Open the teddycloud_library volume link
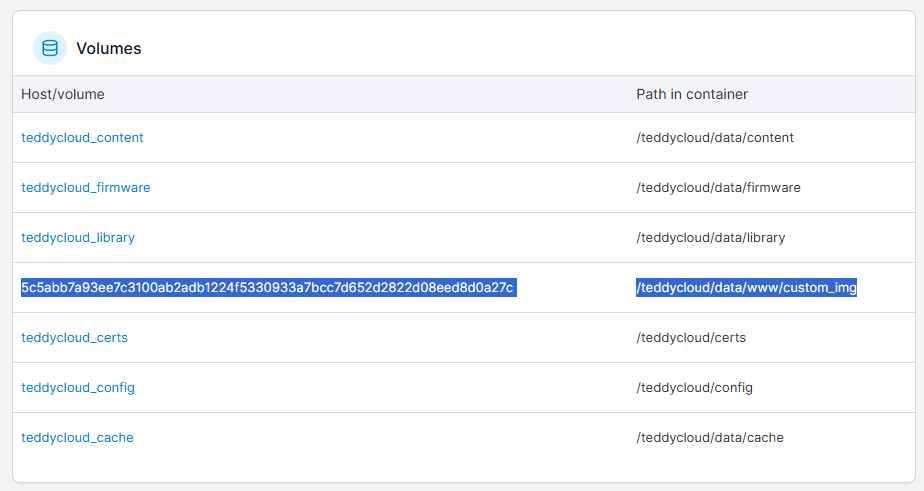The height and width of the screenshot is (491, 924). 78,238
